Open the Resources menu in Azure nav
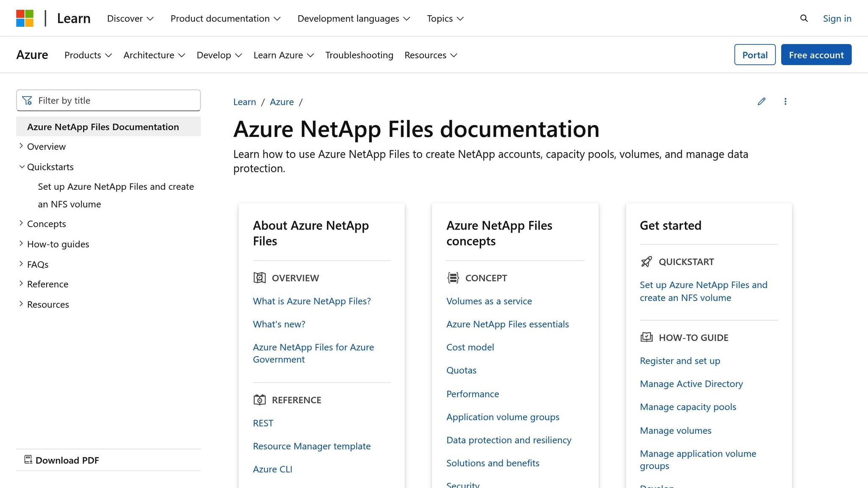Image resolution: width=868 pixels, height=488 pixels. (431, 55)
